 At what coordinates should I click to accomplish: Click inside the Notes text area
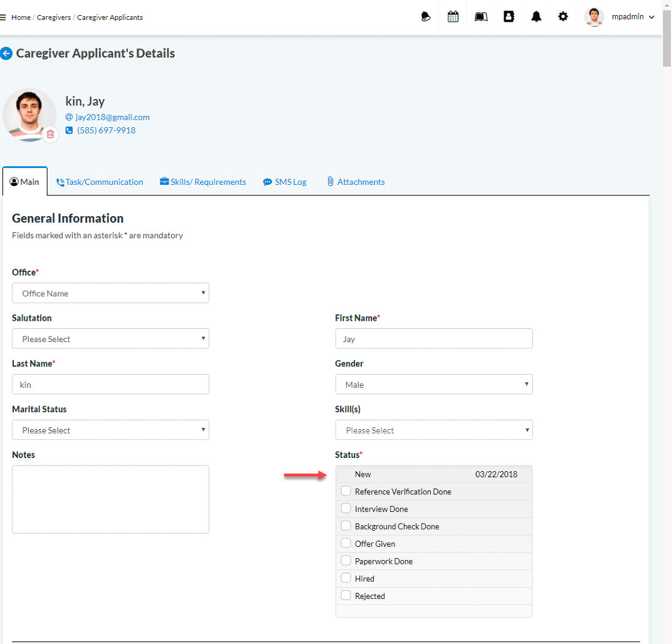coord(110,499)
